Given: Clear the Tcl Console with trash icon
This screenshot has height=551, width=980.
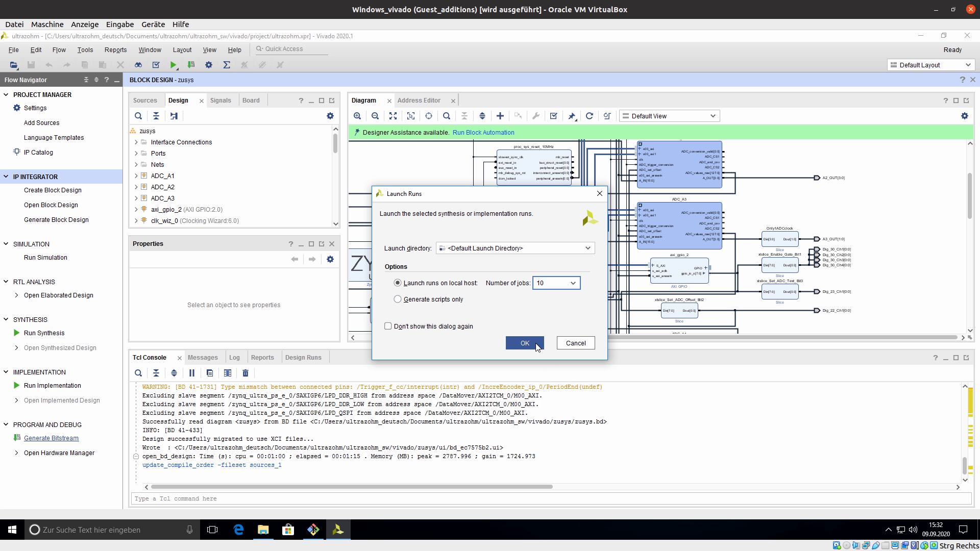Looking at the screenshot, I should (x=246, y=373).
